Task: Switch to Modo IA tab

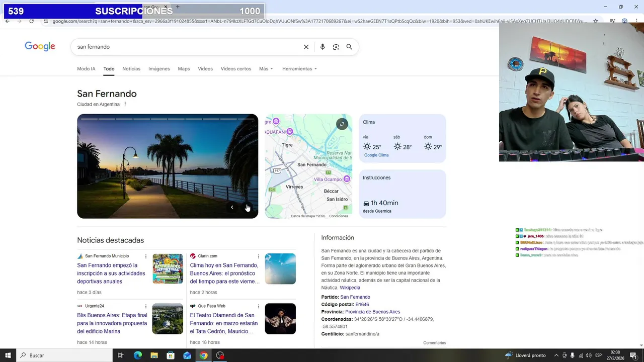Action: (86, 69)
